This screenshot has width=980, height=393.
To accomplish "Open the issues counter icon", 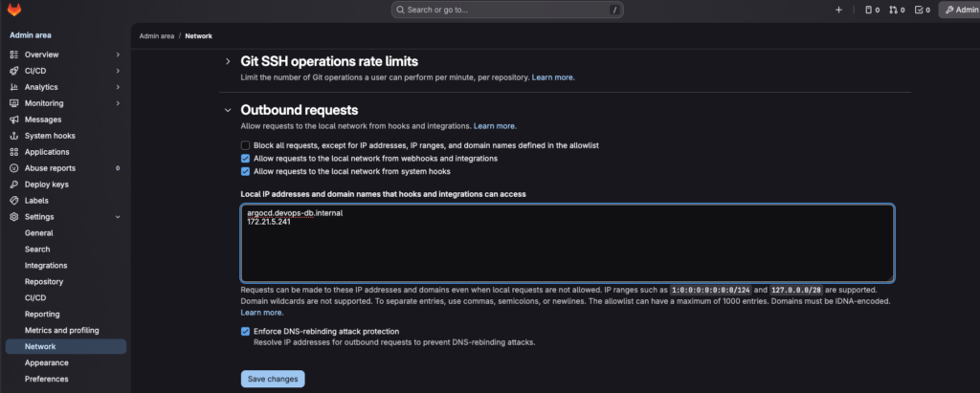I will pos(871,10).
